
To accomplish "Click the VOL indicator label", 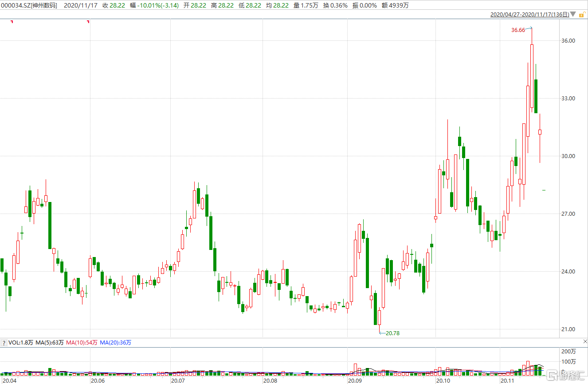I will 20,343.
